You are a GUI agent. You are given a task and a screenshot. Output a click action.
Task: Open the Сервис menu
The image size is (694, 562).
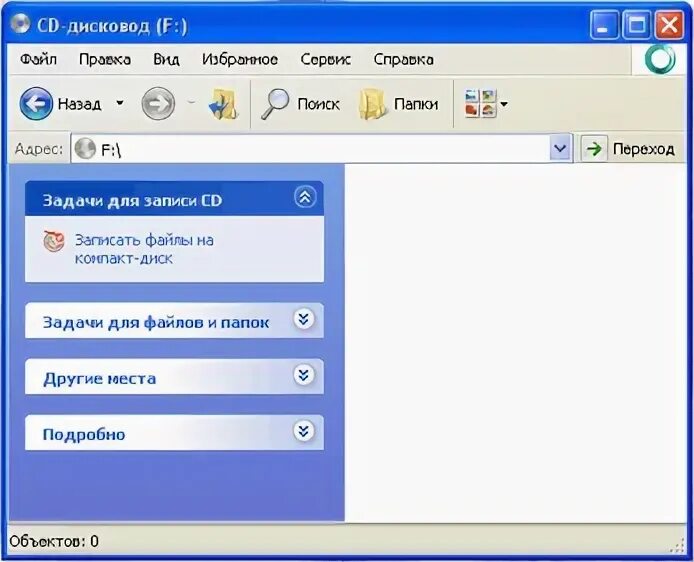tap(325, 59)
